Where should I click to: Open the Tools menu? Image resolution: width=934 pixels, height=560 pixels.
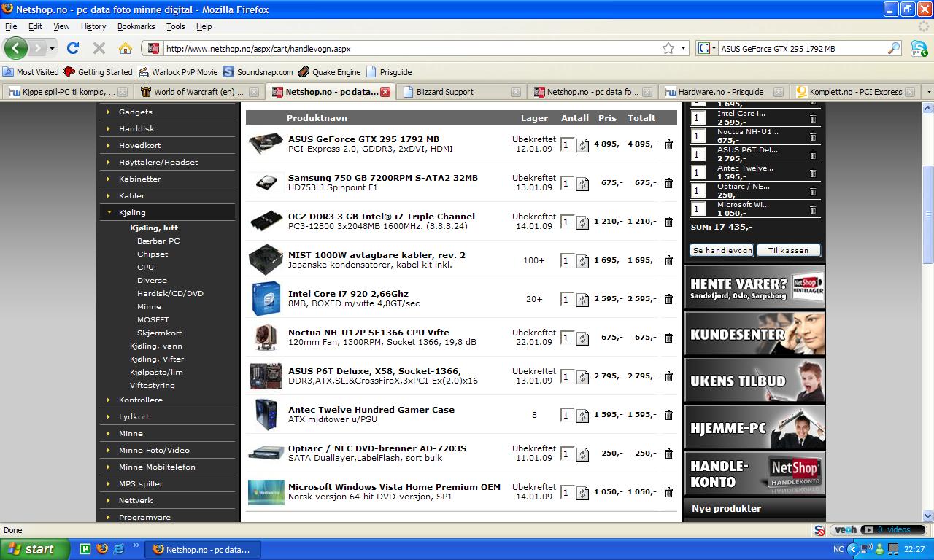pyautogui.click(x=175, y=26)
